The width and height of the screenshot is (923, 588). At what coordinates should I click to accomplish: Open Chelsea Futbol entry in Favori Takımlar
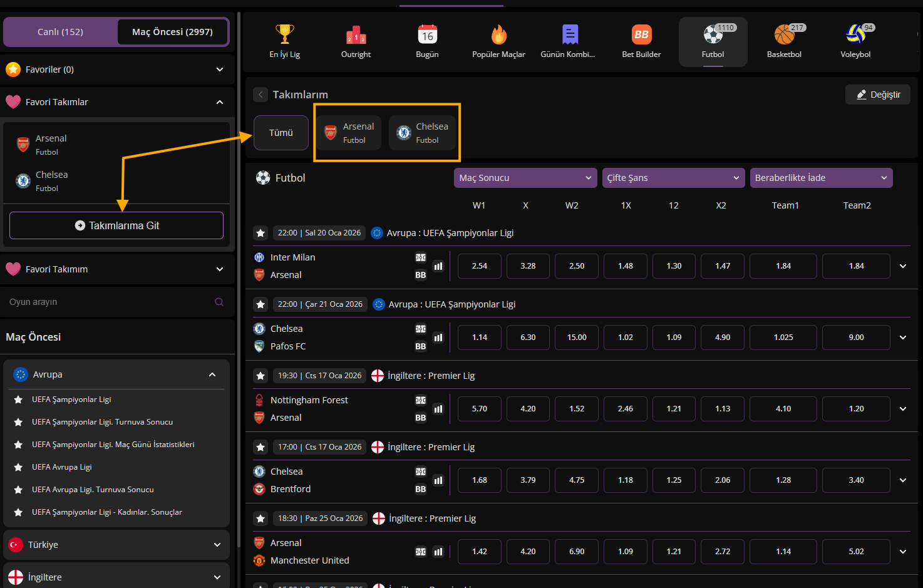[116, 181]
